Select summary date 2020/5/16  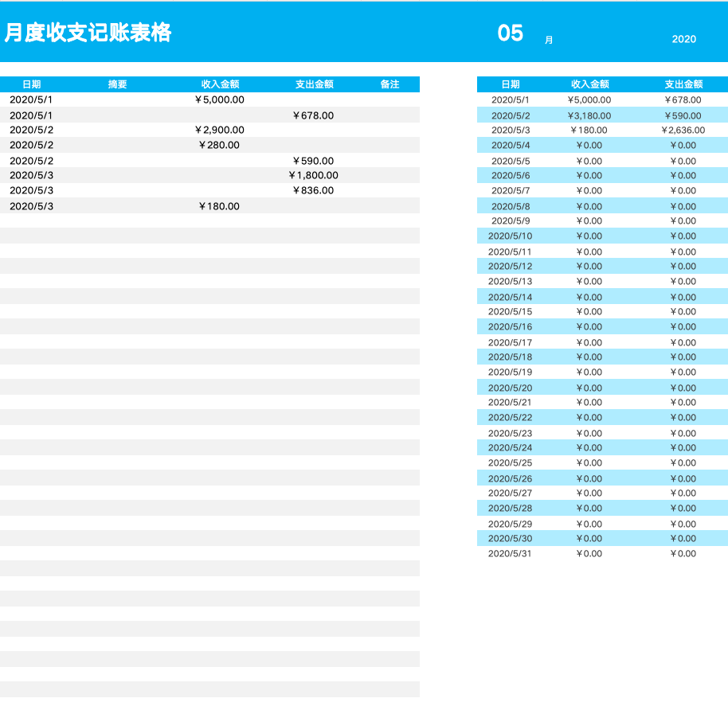coord(511,327)
